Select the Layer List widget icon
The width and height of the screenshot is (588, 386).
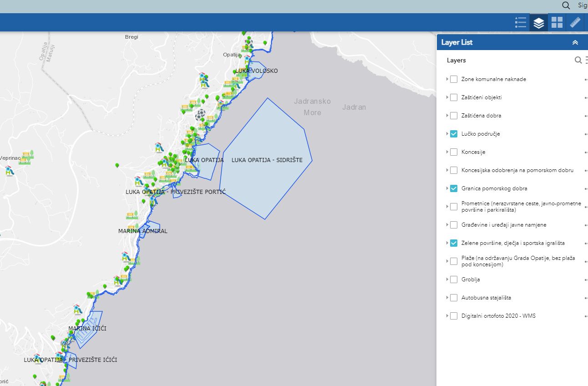point(538,22)
